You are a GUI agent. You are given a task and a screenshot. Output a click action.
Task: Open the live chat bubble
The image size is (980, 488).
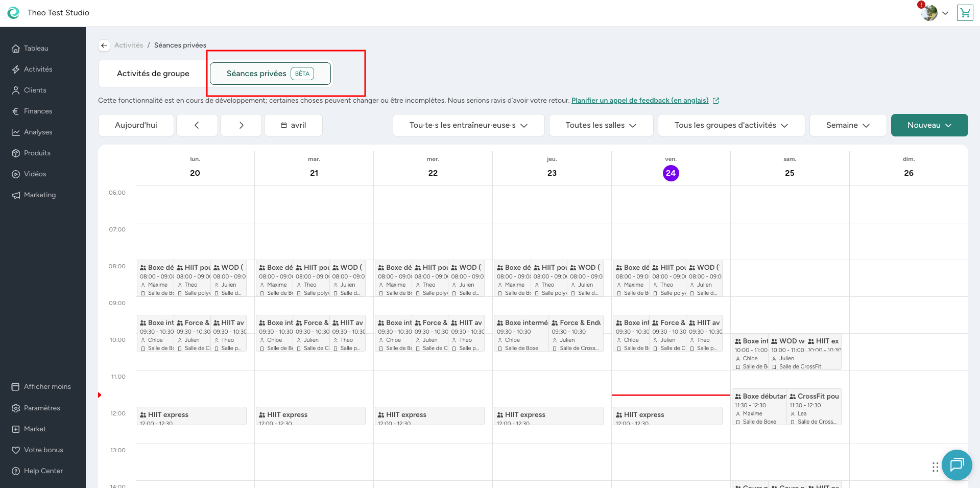(x=956, y=464)
